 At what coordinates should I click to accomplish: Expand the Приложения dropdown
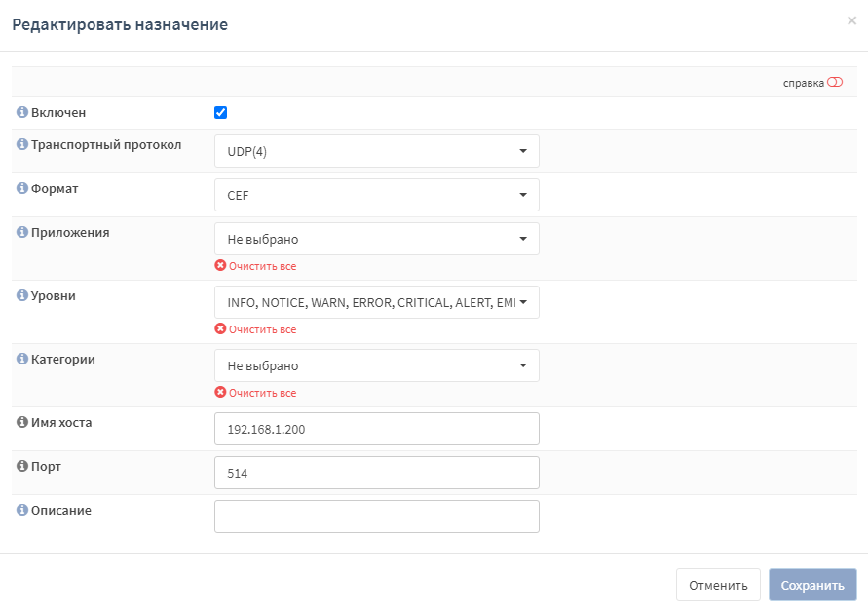click(376, 239)
